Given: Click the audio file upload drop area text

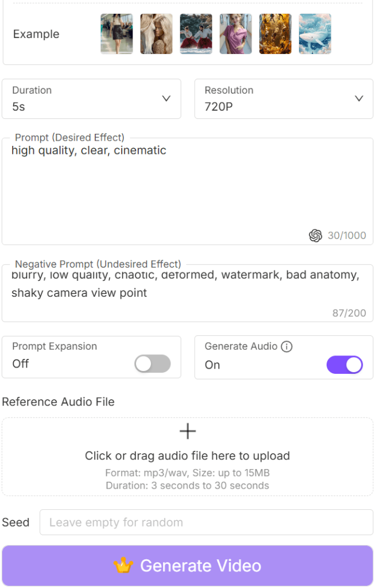Looking at the screenshot, I should tap(187, 456).
